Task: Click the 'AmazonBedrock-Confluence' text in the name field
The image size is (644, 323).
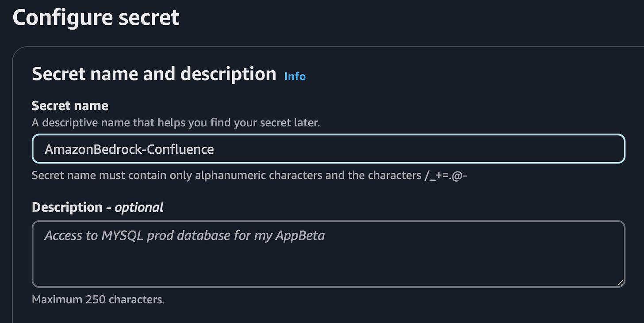Action: [129, 149]
